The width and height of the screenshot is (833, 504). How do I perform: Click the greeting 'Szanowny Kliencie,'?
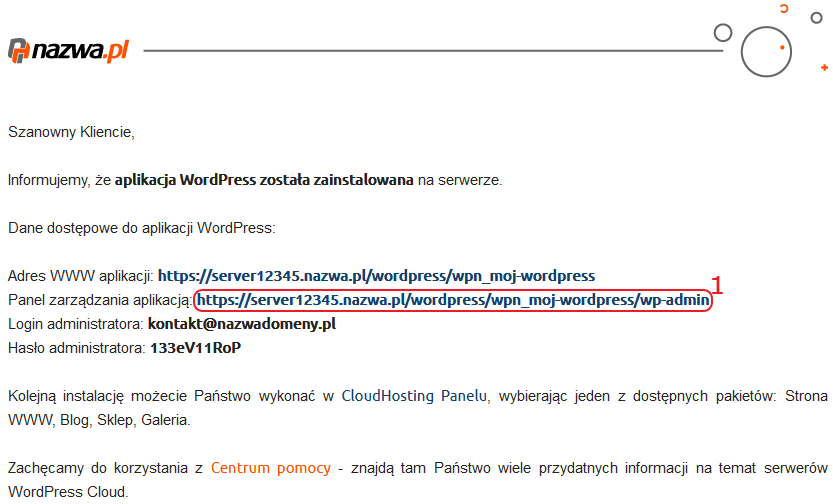[71, 132]
